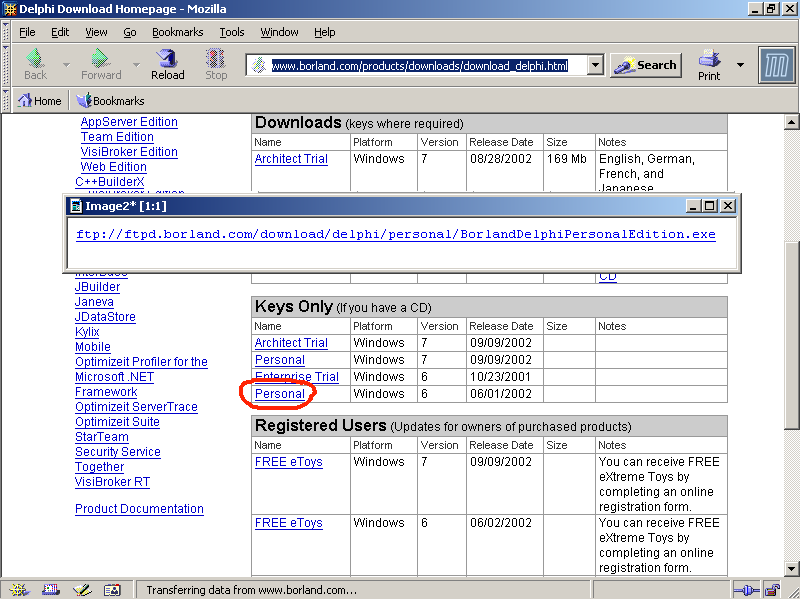Open the version 7 Personal key link

pos(280,360)
